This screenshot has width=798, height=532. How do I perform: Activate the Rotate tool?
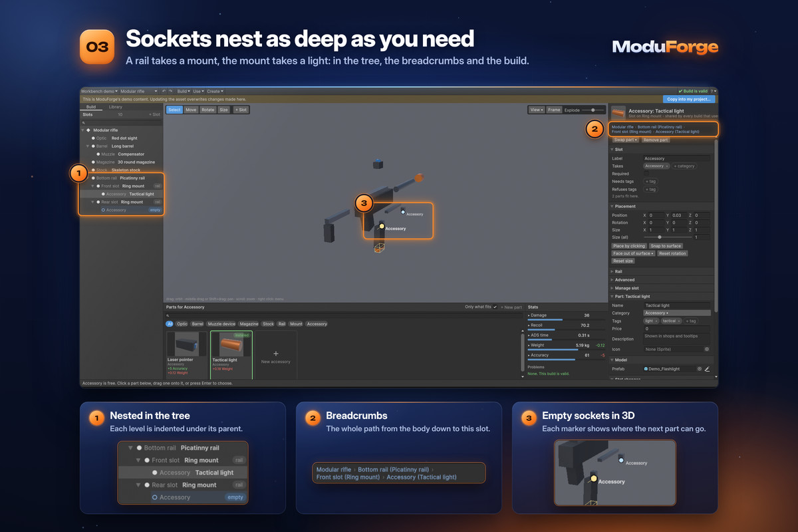pos(208,110)
